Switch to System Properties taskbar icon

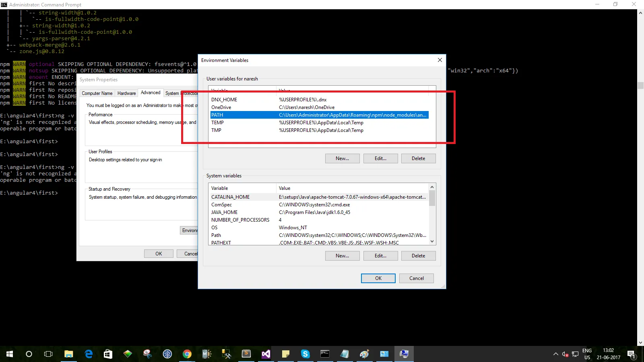pyautogui.click(x=404, y=354)
